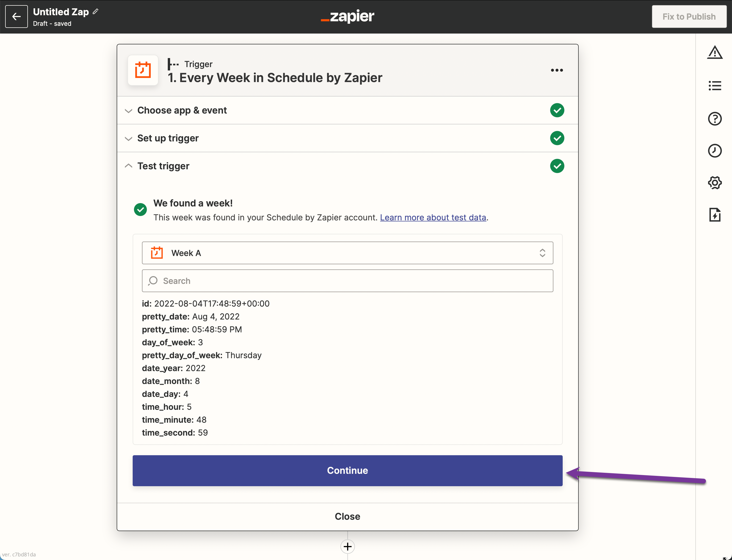
Task: Click the success checkmark beside 'We found a week!'
Action: point(140,210)
